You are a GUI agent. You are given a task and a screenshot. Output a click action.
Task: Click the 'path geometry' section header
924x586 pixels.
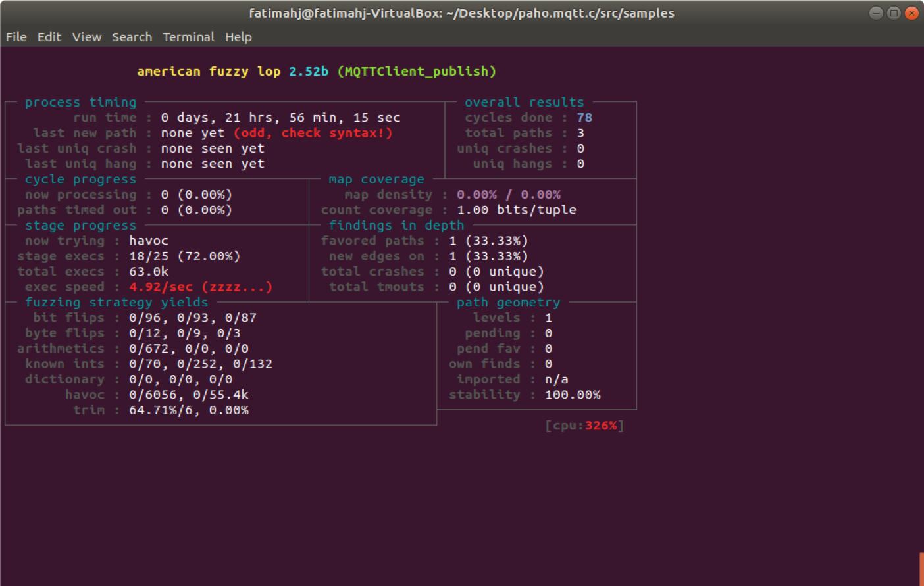(508, 303)
